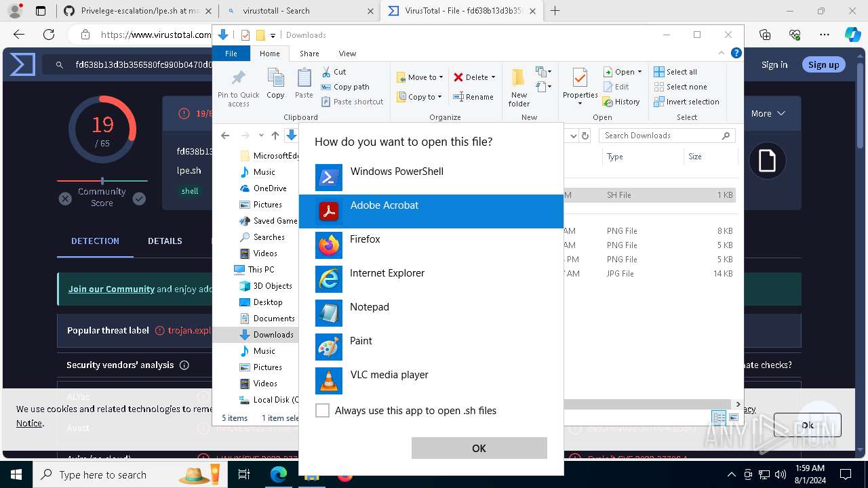Switch Explorer to large icons view

click(x=734, y=418)
